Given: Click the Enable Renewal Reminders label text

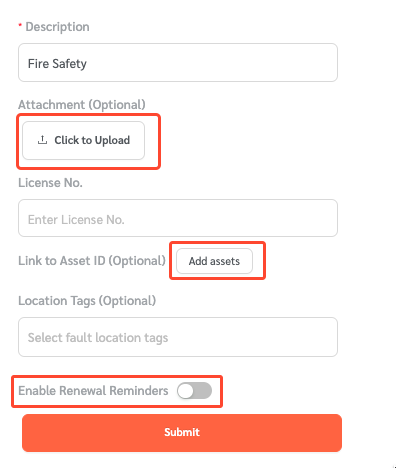Looking at the screenshot, I should (x=93, y=391).
